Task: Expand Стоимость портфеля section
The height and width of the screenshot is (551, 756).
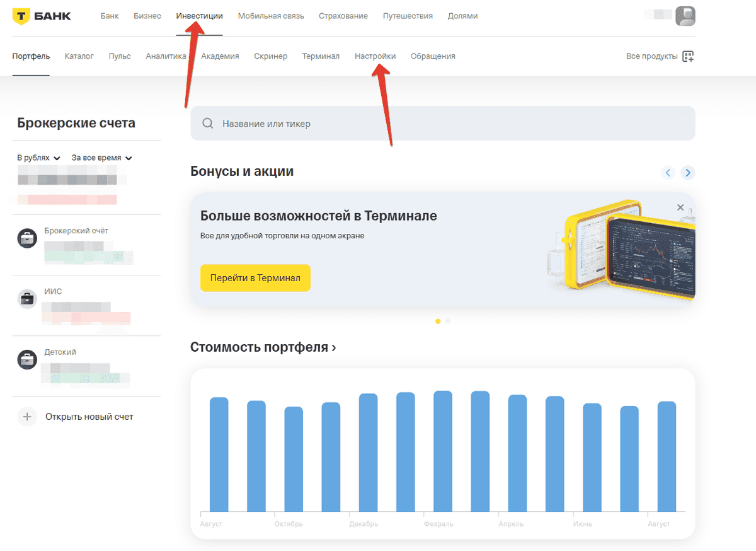Action: click(263, 347)
